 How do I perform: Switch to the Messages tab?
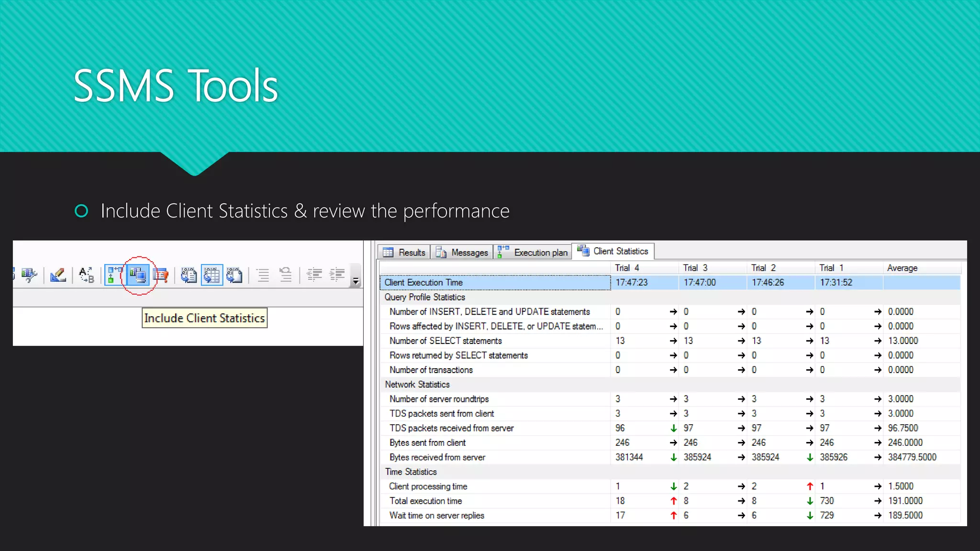pos(462,252)
